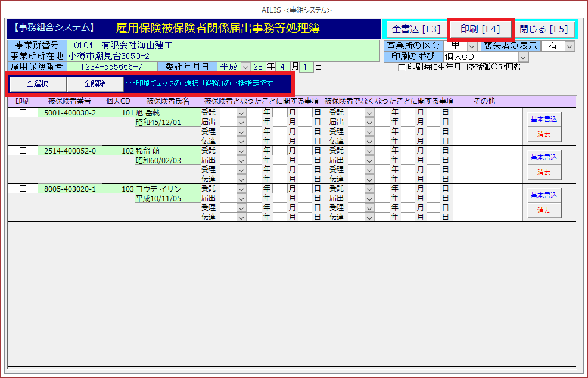Click 全選択 to select all rows
Image resolution: width=588 pixels, height=378 pixels.
pos(37,84)
